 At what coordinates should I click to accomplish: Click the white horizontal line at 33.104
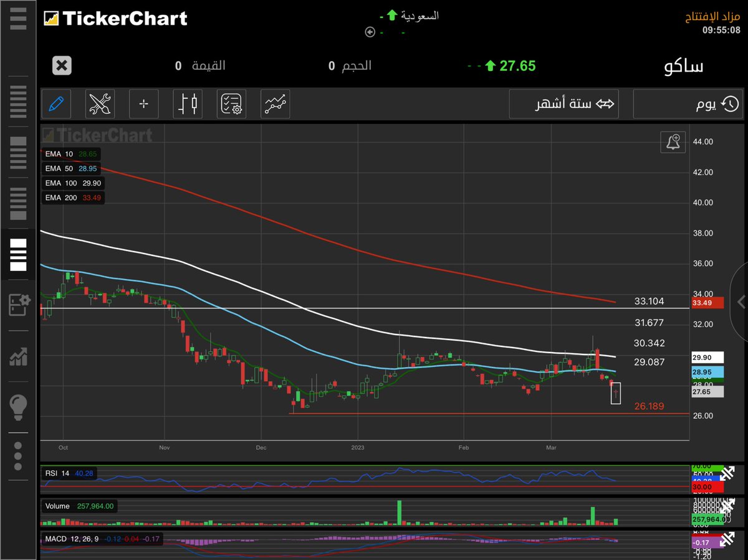[x=365, y=308]
